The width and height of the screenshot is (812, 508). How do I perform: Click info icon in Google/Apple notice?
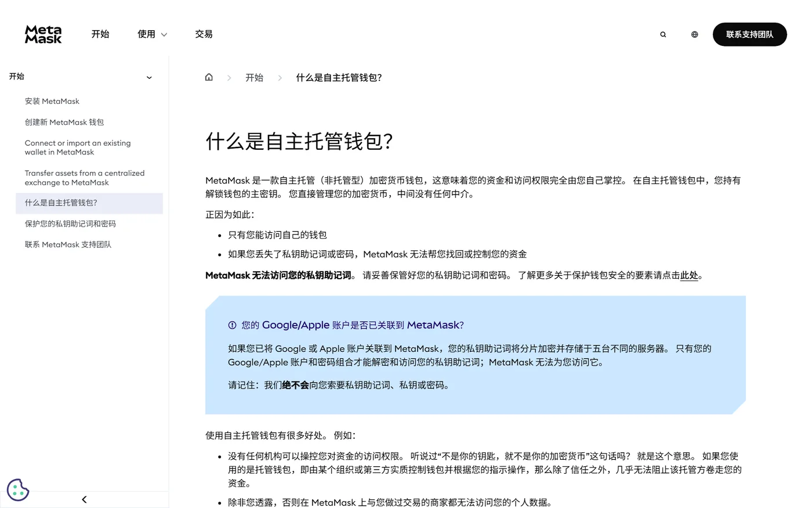[232, 325]
